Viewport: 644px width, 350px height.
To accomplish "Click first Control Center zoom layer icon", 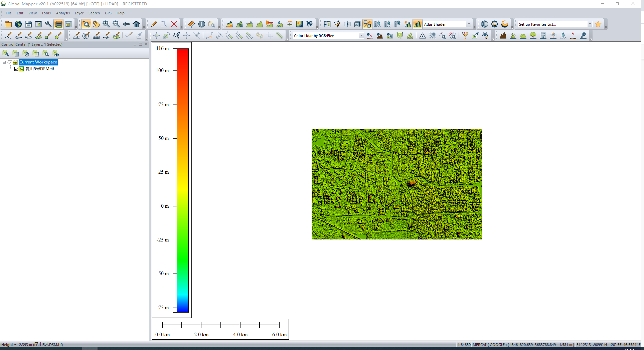I will pyautogui.click(x=6, y=53).
